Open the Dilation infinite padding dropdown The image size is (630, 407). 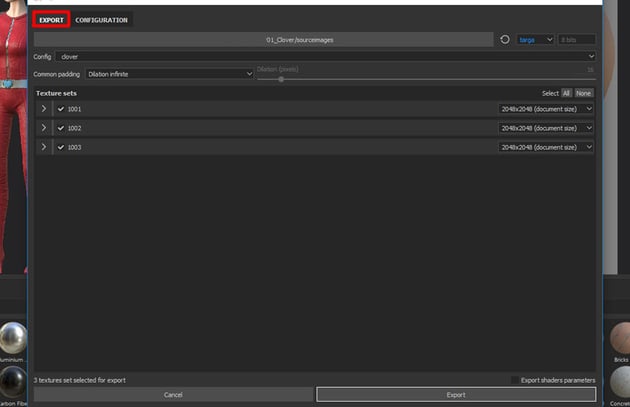coord(169,74)
